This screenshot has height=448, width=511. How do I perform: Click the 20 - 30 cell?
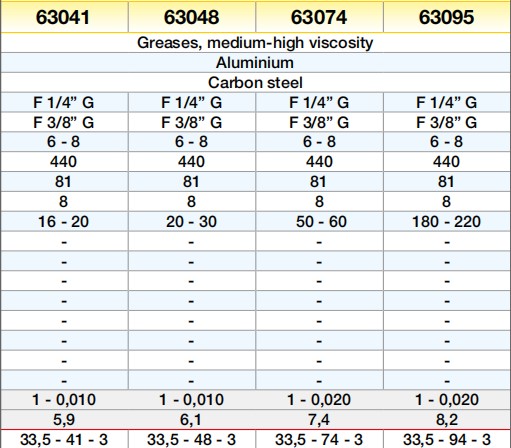(x=192, y=222)
